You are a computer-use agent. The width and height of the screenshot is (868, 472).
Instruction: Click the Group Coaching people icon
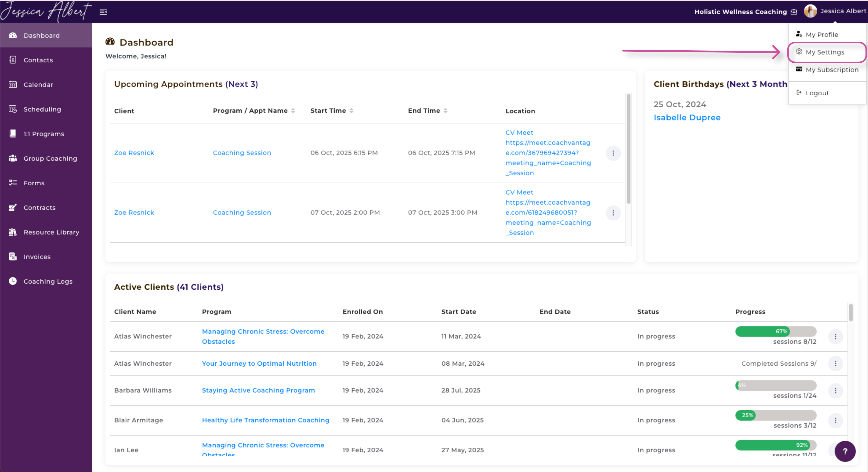13,158
